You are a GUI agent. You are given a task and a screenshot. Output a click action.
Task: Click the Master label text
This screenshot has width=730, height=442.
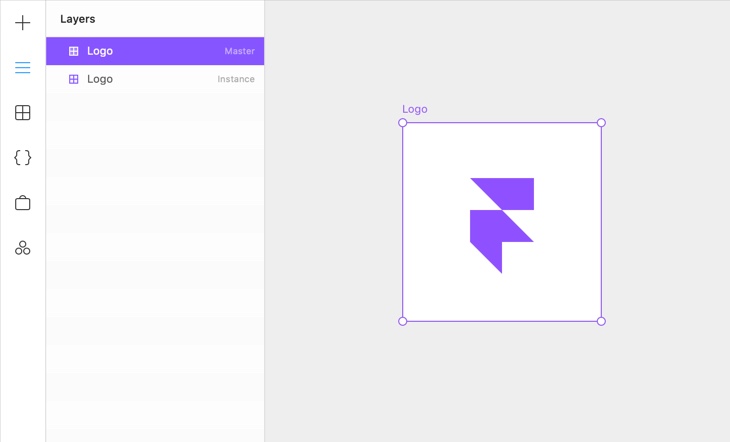pos(239,51)
